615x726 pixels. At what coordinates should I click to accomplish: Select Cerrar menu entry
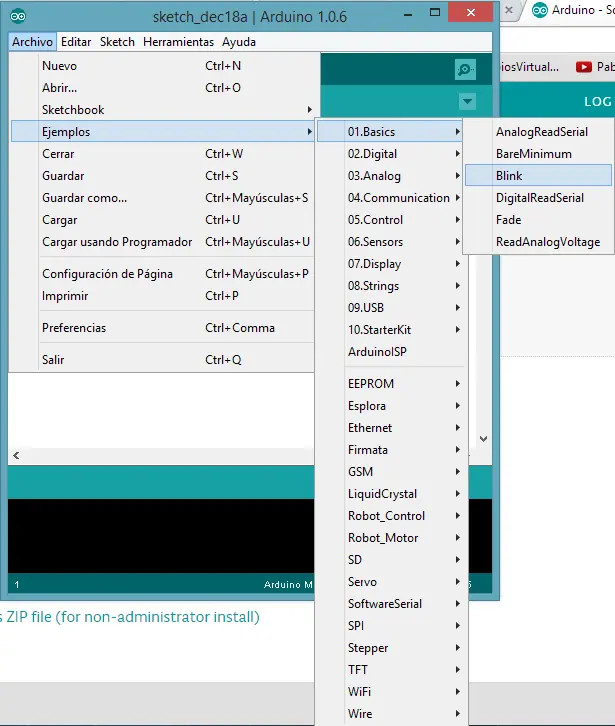163,154
